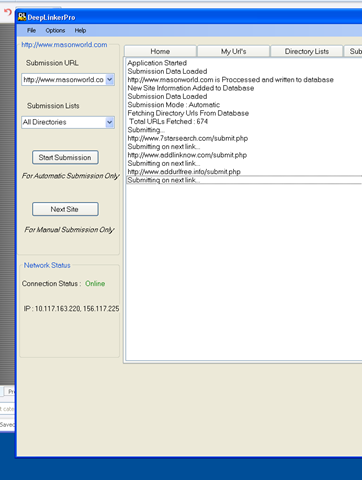Click the Network Status group label

pos(47,265)
